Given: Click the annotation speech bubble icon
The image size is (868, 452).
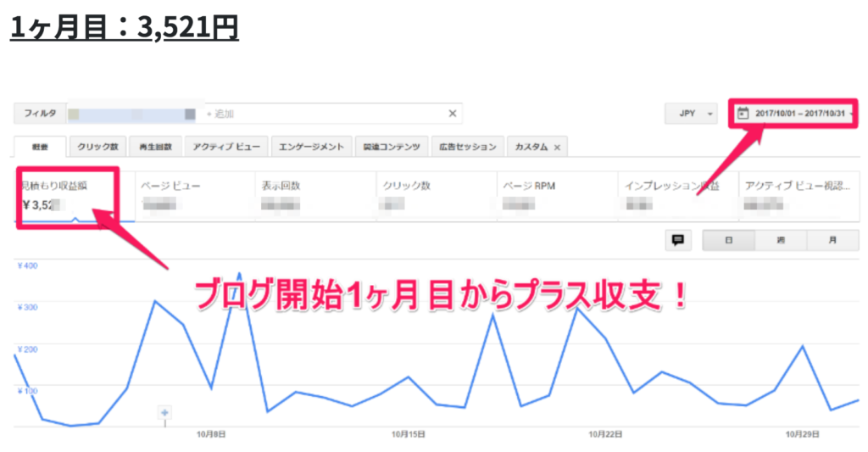Looking at the screenshot, I should tap(677, 240).
